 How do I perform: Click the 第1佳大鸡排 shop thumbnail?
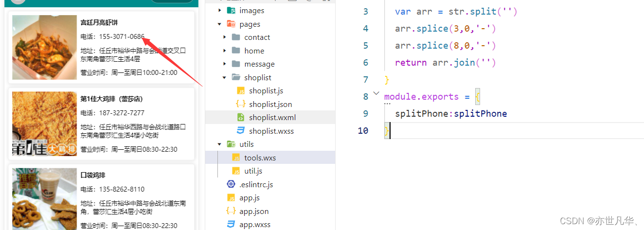(x=44, y=124)
